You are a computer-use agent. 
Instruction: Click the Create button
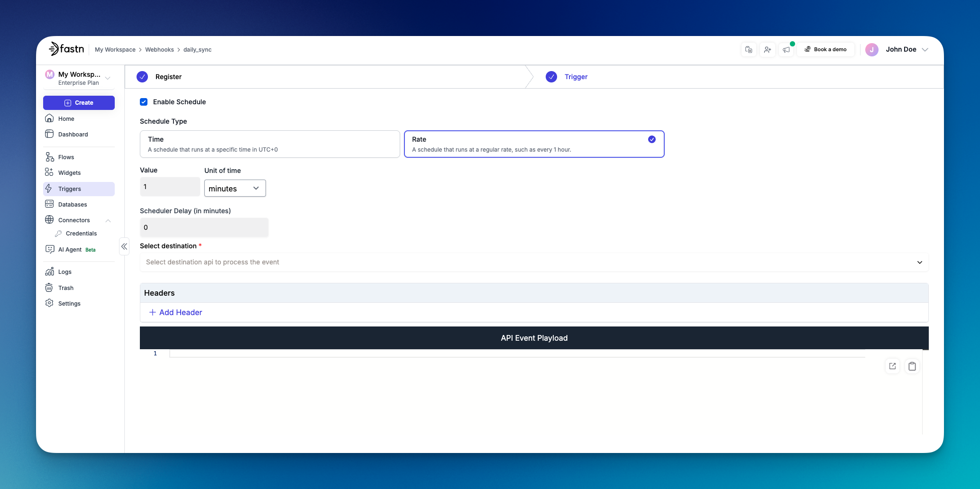click(x=79, y=103)
